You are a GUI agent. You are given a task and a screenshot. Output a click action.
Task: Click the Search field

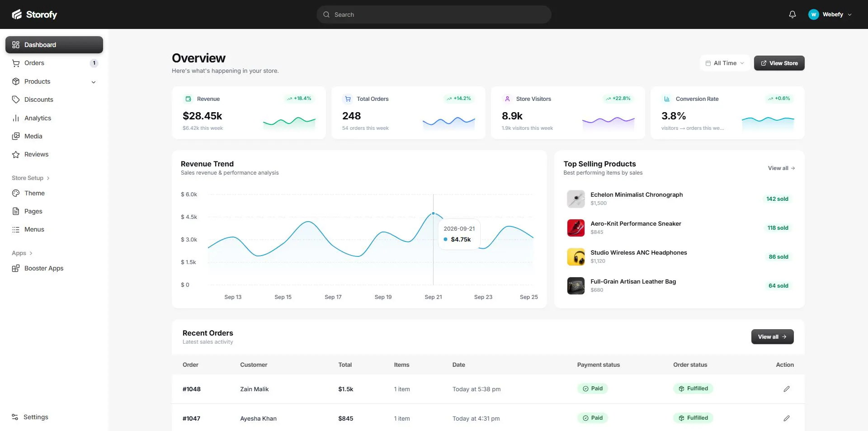pyautogui.click(x=434, y=14)
